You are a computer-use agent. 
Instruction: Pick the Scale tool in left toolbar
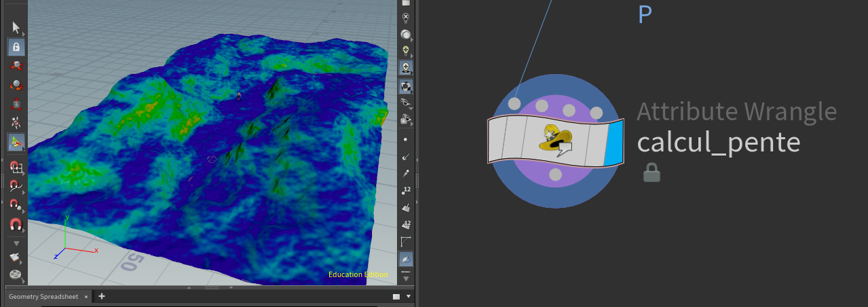[16, 105]
